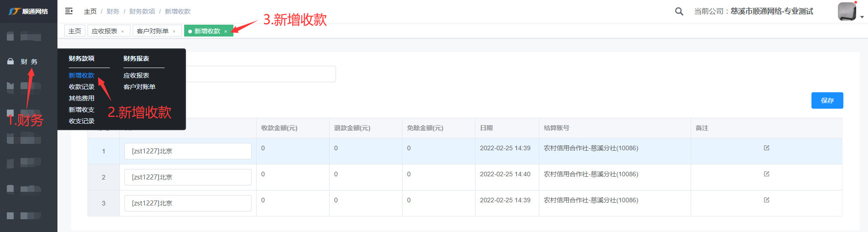Select 收支记录 menu item
This screenshot has height=232, width=868.
pyautogui.click(x=82, y=121)
